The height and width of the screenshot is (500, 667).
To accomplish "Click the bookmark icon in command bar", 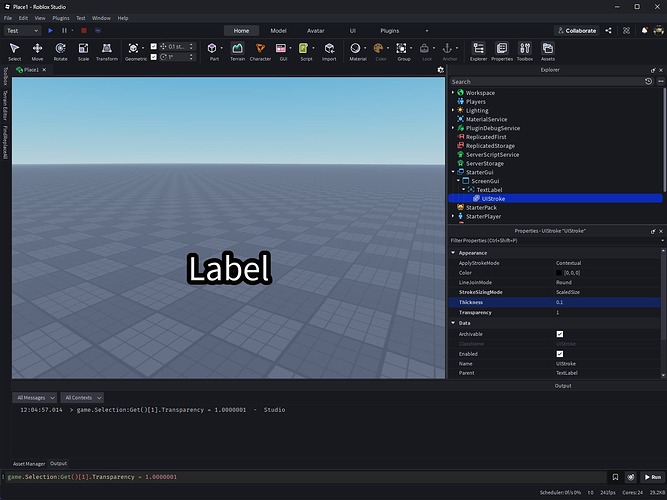I will tap(615, 477).
